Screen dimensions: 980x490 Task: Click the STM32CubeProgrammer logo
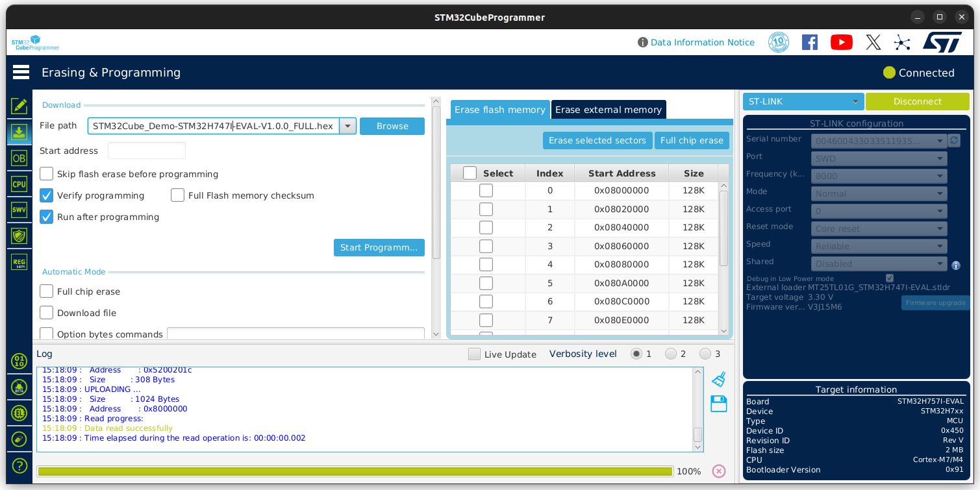click(x=35, y=43)
